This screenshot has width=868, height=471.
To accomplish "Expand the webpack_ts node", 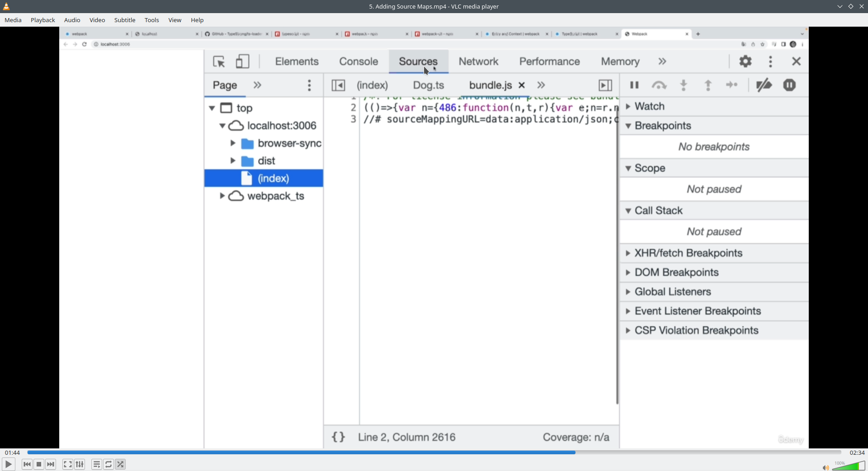I will [222, 196].
